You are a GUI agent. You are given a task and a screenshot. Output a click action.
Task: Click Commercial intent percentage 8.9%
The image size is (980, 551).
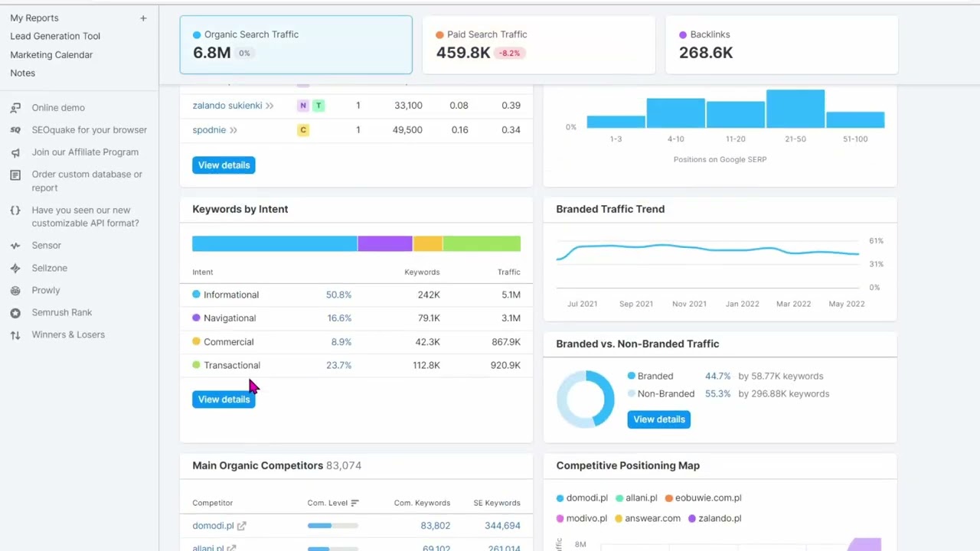341,342
